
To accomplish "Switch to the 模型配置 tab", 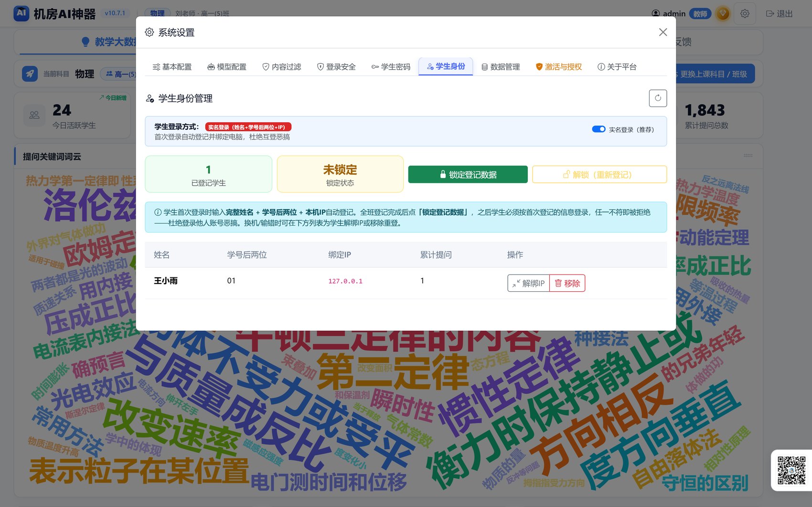I will 227,67.
